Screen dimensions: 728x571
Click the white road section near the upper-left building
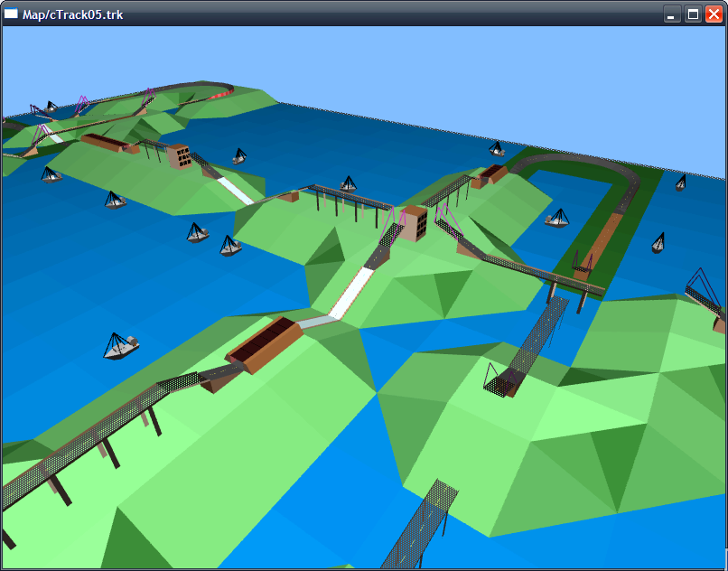[236, 190]
